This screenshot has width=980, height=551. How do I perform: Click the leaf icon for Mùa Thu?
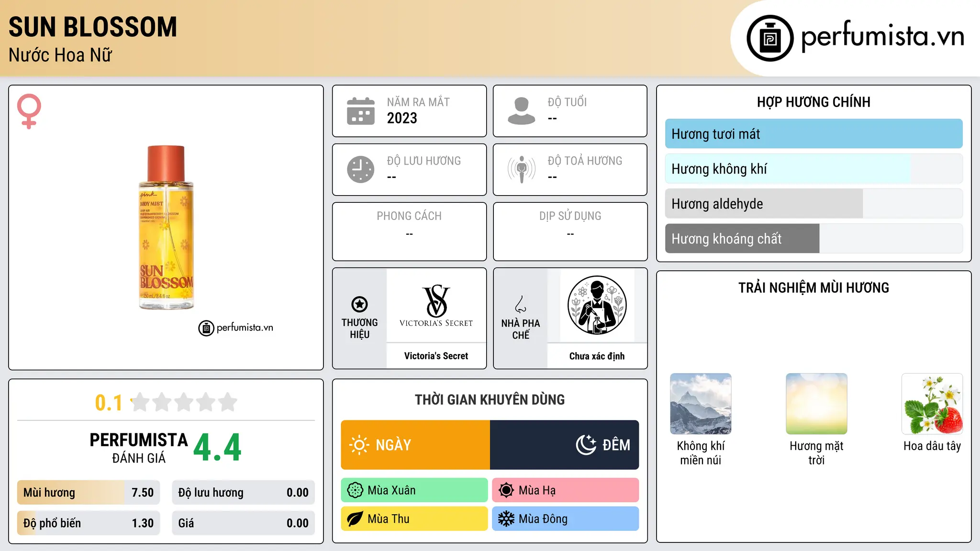[x=355, y=519]
